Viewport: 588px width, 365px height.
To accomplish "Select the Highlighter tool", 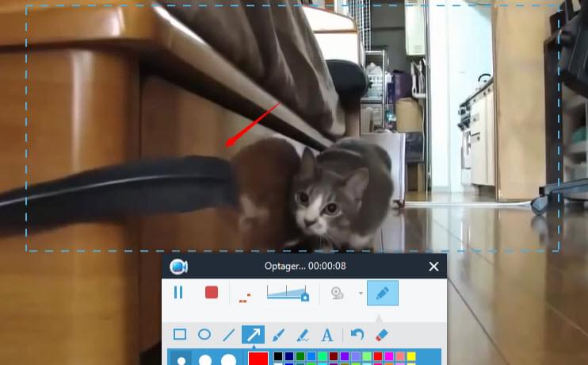I will coord(302,335).
